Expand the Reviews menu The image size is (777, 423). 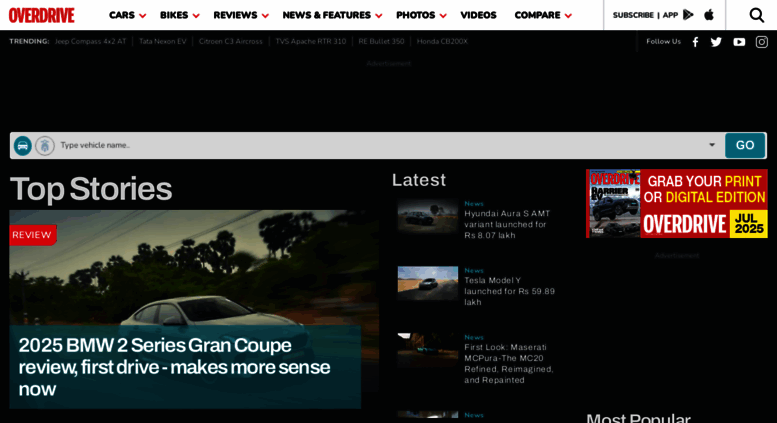point(241,15)
